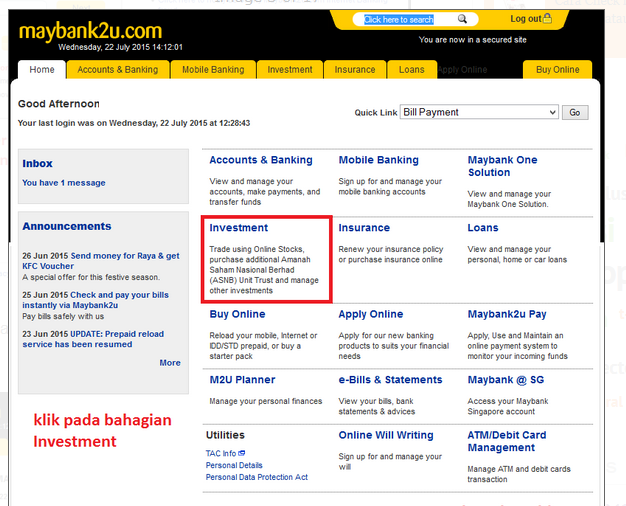
Task: Click the TAC Info utility link
Action: (x=221, y=453)
